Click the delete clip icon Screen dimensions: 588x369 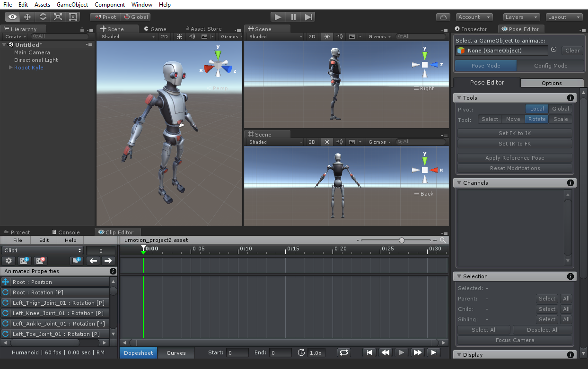[41, 260]
